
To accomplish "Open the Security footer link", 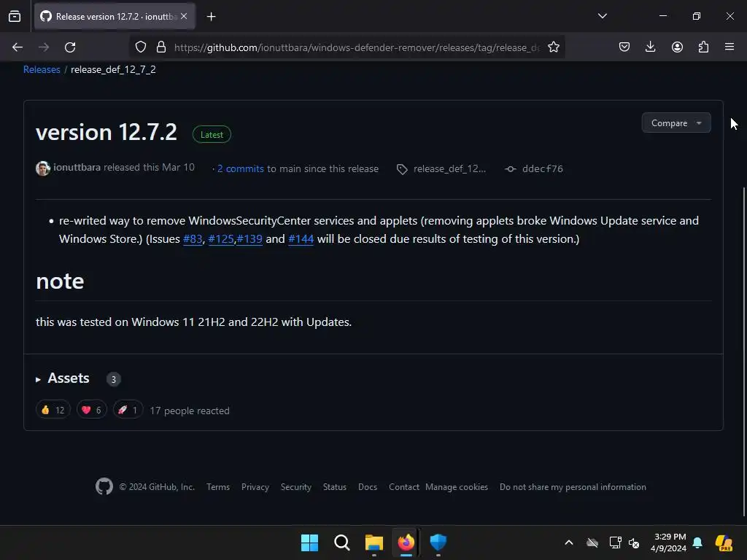I will pyautogui.click(x=296, y=487).
